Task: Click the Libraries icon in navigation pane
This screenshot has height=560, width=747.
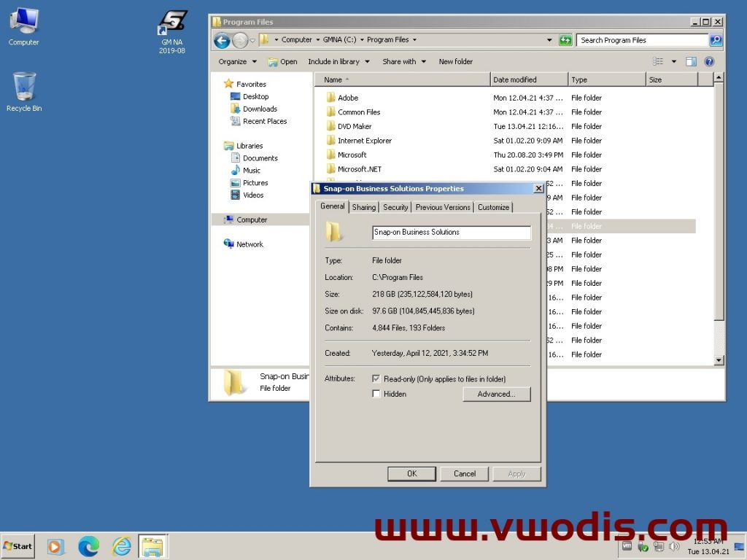Action: coord(228,146)
